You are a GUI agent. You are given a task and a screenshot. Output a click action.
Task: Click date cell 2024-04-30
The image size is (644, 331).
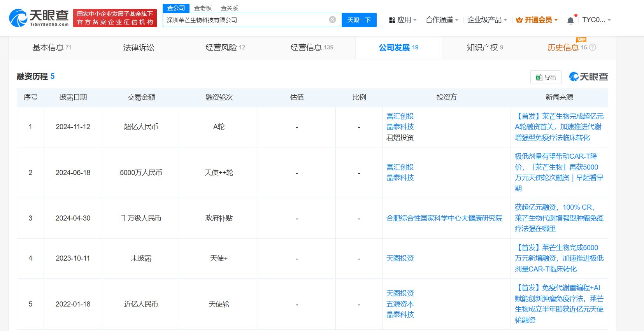pyautogui.click(x=73, y=218)
